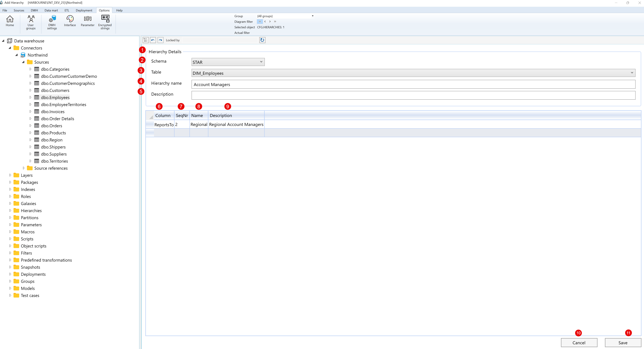Viewport: 644px width, 349px height.
Task: Click the redo arrow icon
Action: click(161, 40)
